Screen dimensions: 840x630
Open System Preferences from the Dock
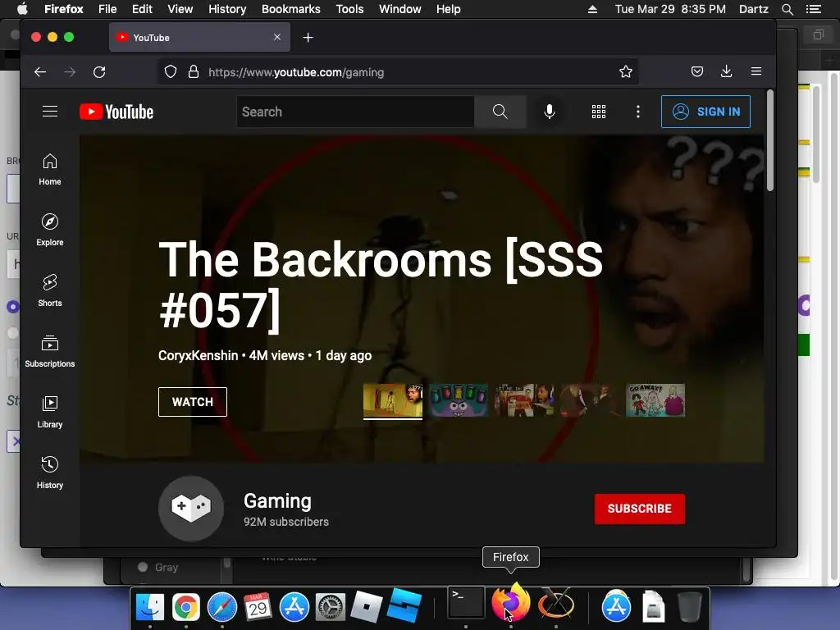(330, 607)
